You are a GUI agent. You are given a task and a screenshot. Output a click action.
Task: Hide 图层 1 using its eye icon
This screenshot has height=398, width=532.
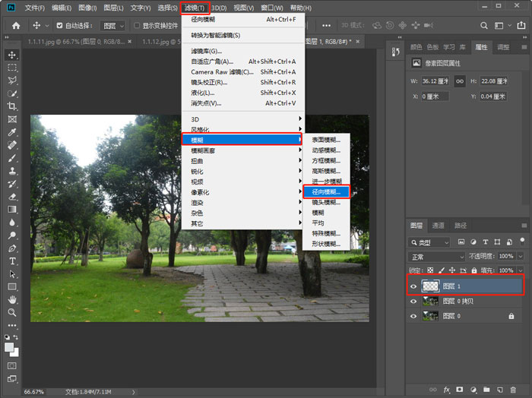(413, 286)
